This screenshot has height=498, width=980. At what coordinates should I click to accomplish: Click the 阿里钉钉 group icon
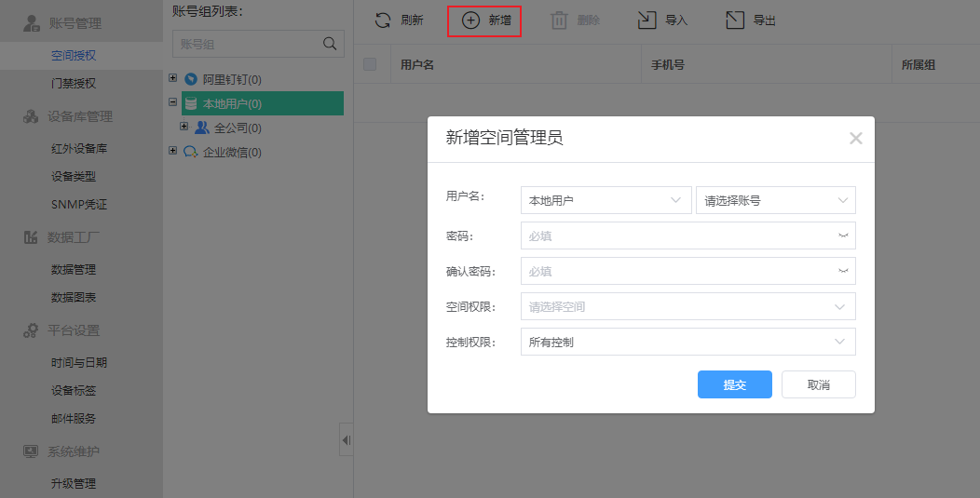191,79
